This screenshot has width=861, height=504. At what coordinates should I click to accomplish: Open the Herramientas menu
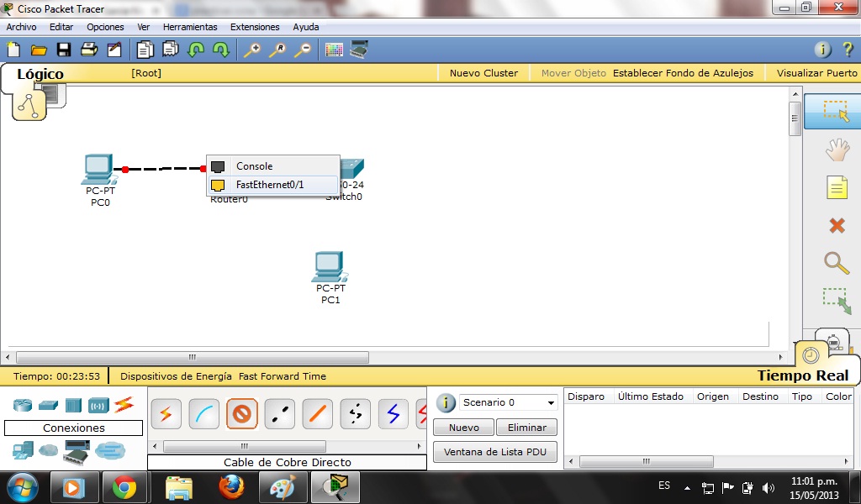coord(190,27)
